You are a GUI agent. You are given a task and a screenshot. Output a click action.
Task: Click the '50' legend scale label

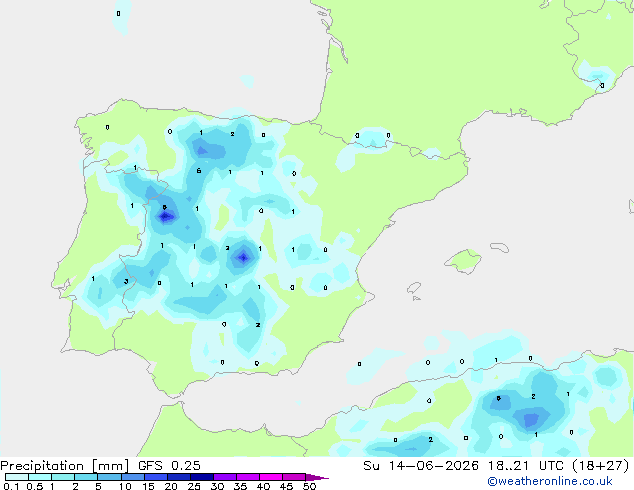click(x=310, y=486)
